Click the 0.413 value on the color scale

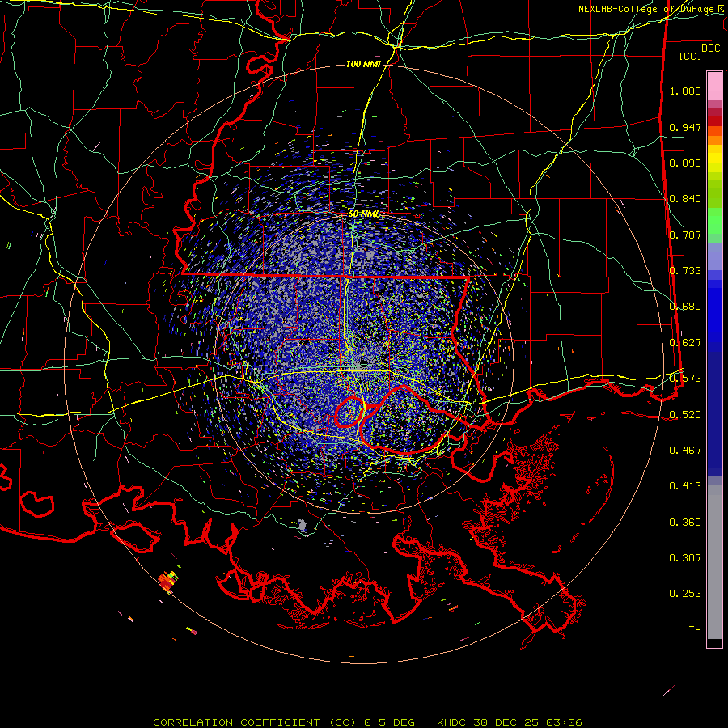pos(685,486)
